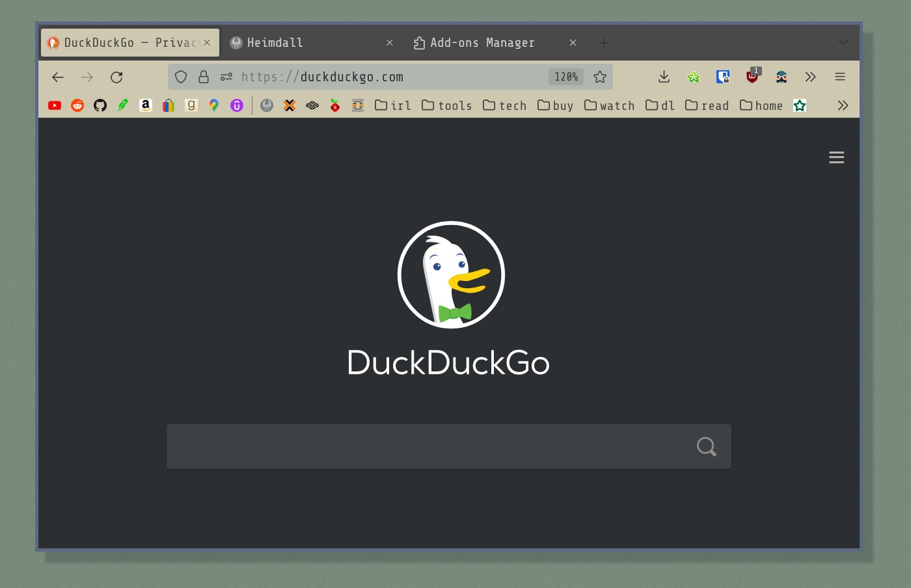Viewport: 911px width, 588px height.
Task: Expand the 'dl' bookmarks folder
Action: [660, 105]
